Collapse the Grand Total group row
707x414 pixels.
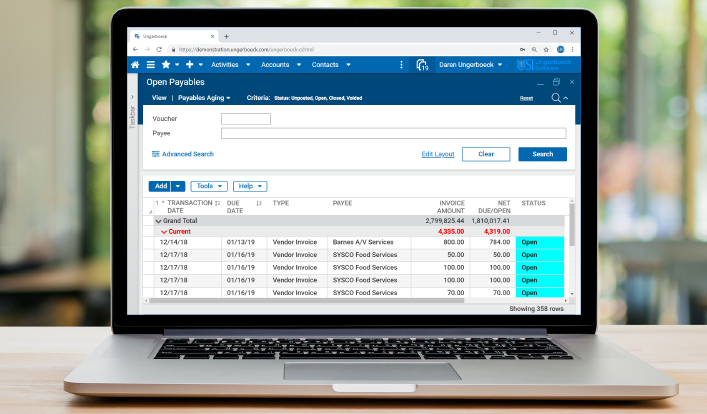pos(158,220)
